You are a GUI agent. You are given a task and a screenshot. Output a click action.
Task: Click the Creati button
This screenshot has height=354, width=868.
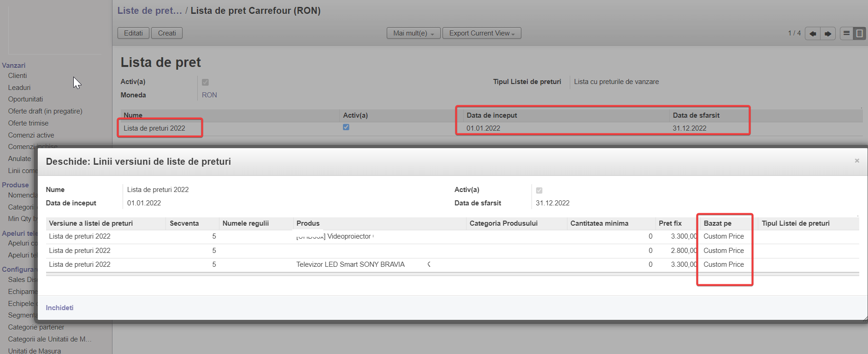[x=167, y=33]
